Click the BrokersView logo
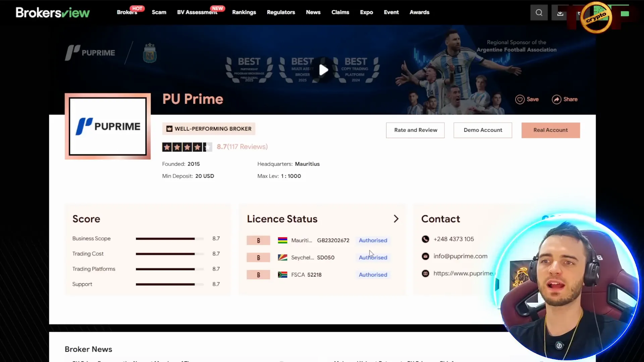Image resolution: width=644 pixels, height=362 pixels. 53,12
